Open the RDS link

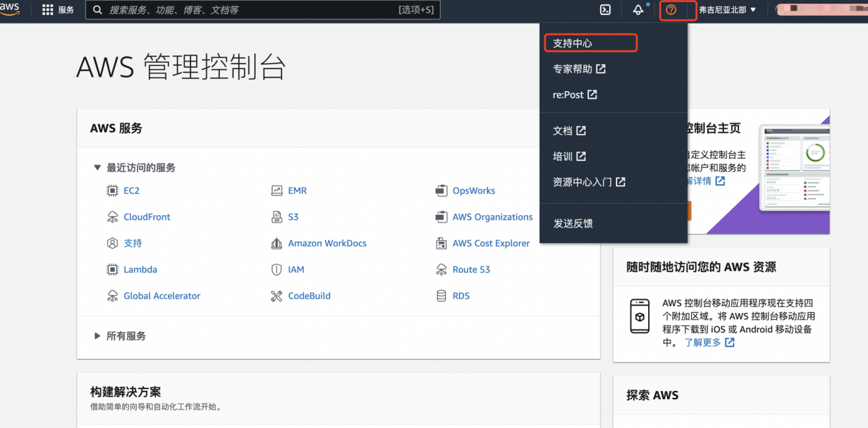point(461,296)
